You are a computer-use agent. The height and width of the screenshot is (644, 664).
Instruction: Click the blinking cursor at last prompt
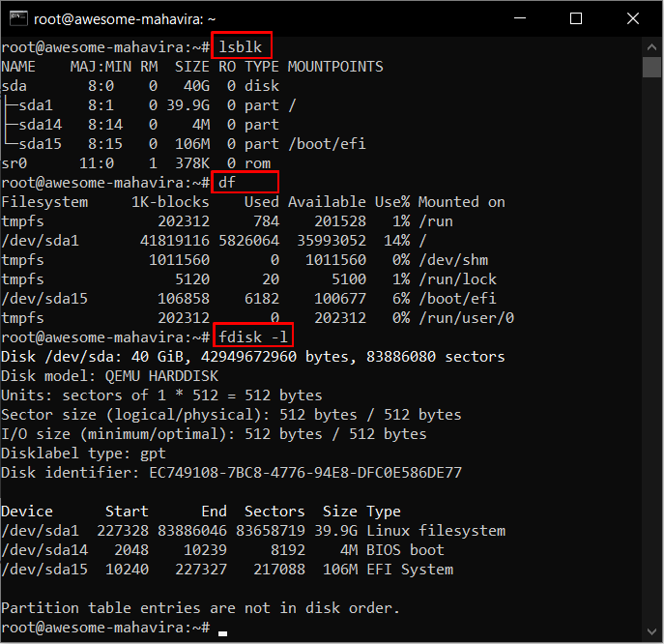click(222, 633)
